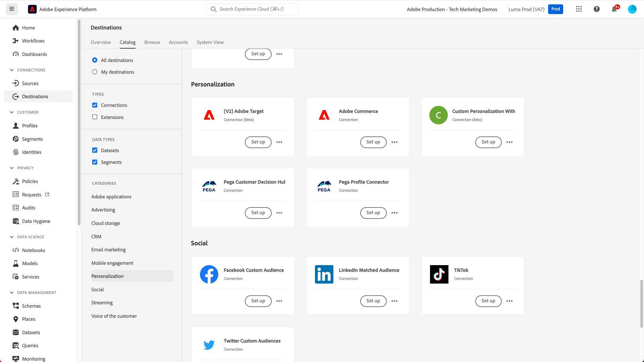Image resolution: width=644 pixels, height=362 pixels.
Task: Select the Streaming category filter
Action: pyautogui.click(x=102, y=303)
